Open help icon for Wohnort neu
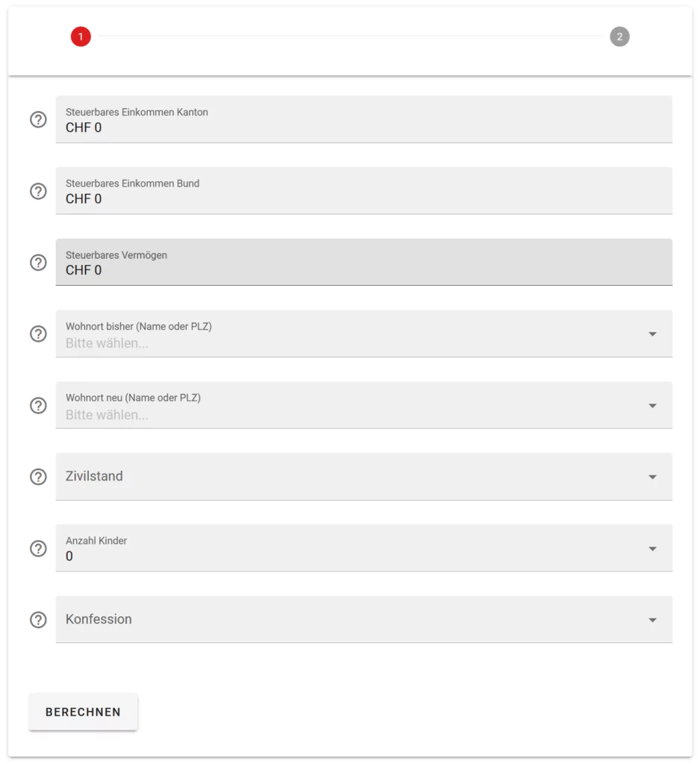Viewport: 700px width, 764px height. (38, 405)
